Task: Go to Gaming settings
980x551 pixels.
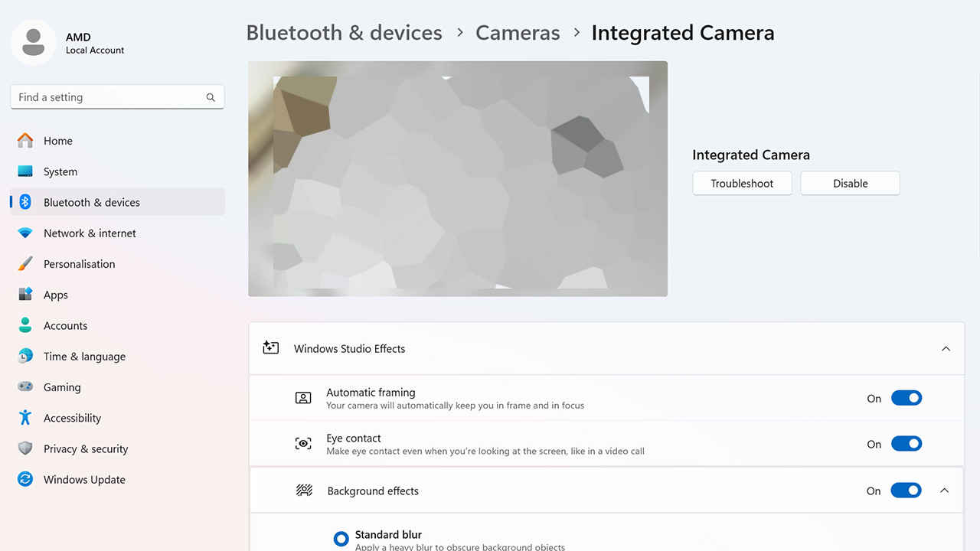Action: (x=117, y=386)
